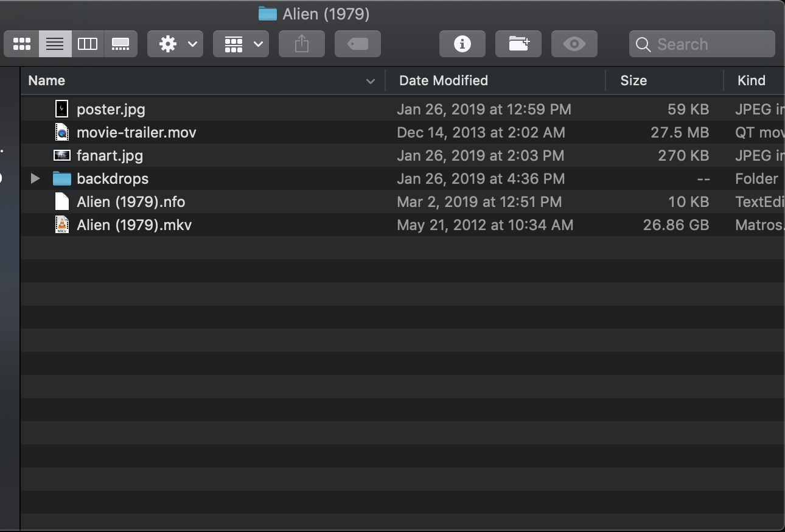Create a new folder
Viewport: 785px width, 532px height.
coord(518,43)
